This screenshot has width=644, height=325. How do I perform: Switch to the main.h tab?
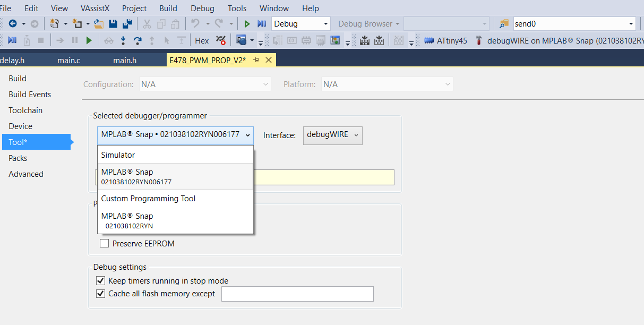point(125,61)
